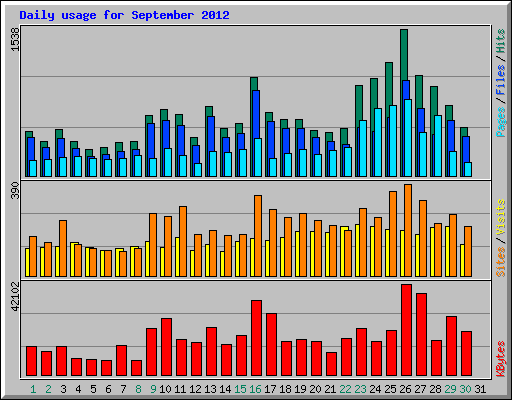The width and height of the screenshot is (512, 400).
Task: Click the red KBytes bar for day 26
Action: pos(406,330)
